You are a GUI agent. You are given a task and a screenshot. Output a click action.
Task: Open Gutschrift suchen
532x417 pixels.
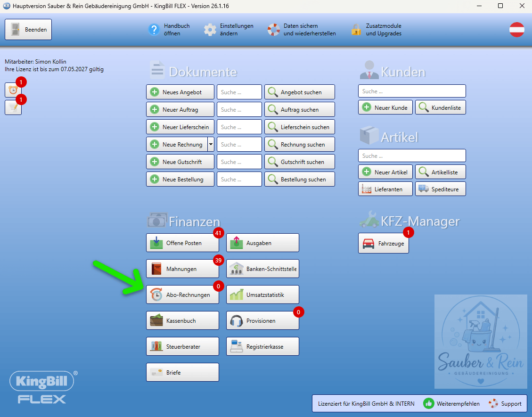coord(300,162)
